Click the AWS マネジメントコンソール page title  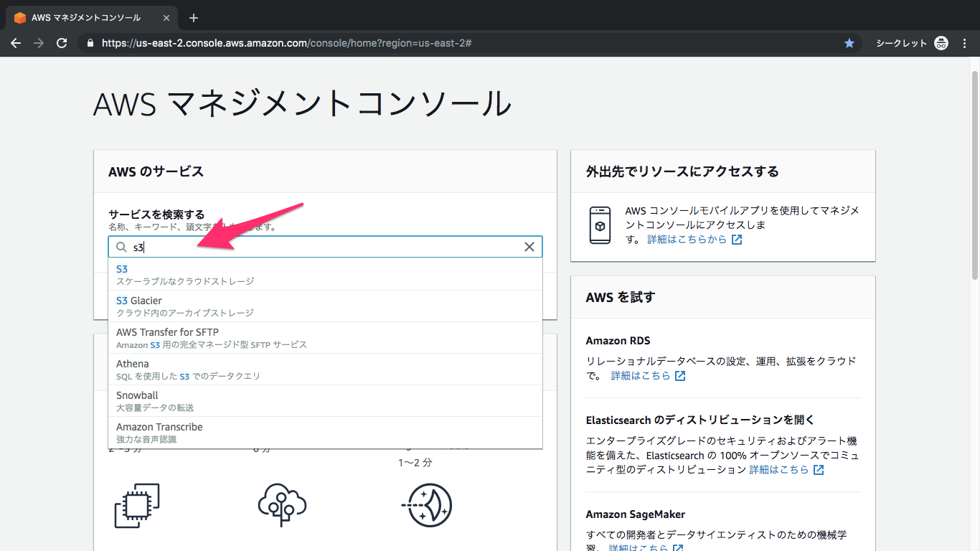coord(302,105)
